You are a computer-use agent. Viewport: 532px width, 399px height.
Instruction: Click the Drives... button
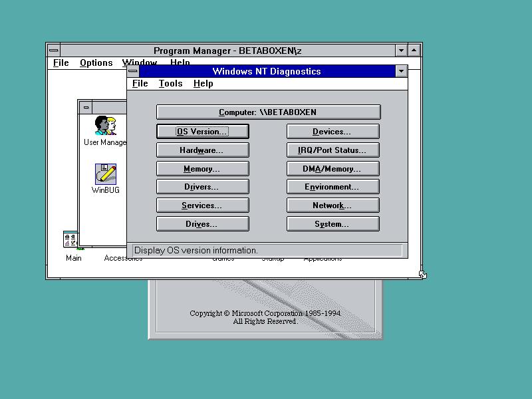tap(203, 224)
